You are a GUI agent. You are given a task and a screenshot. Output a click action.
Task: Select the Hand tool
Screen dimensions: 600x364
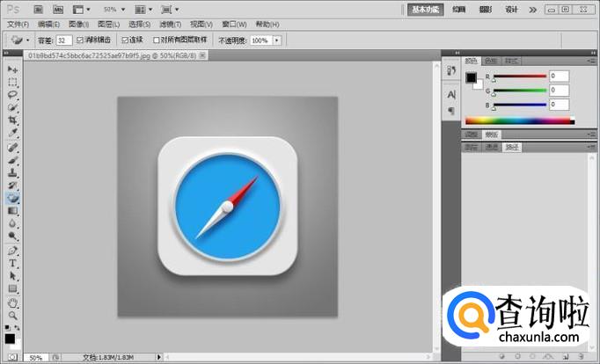click(12, 302)
